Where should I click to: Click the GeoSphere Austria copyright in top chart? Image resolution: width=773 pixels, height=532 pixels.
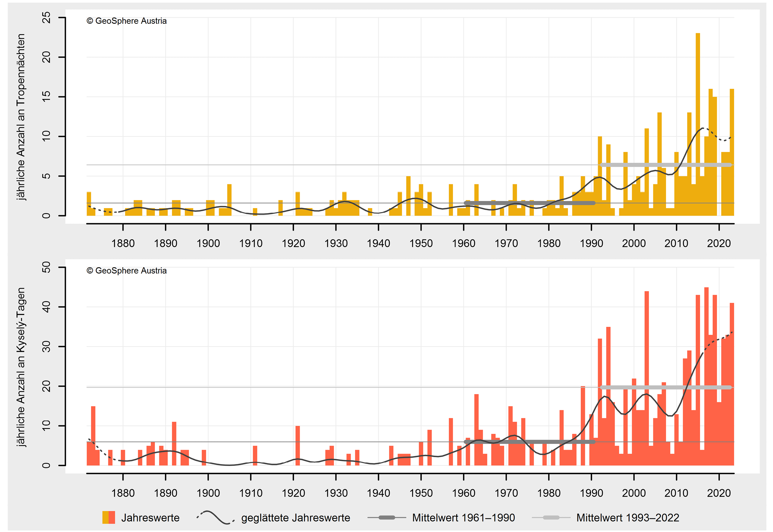[127, 21]
